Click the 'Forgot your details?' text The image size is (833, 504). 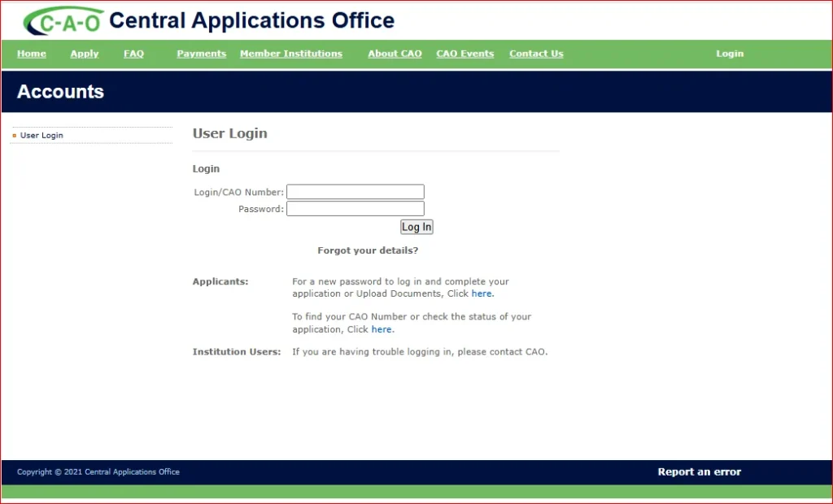[368, 250]
